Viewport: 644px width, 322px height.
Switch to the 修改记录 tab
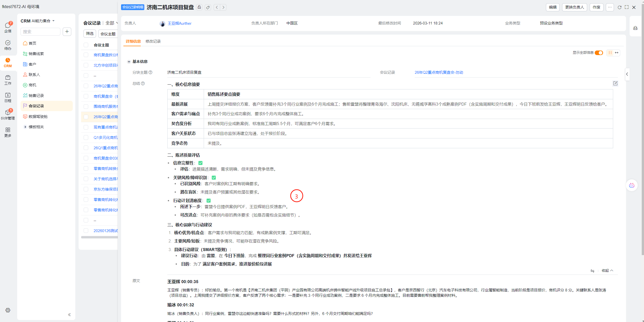(x=153, y=41)
